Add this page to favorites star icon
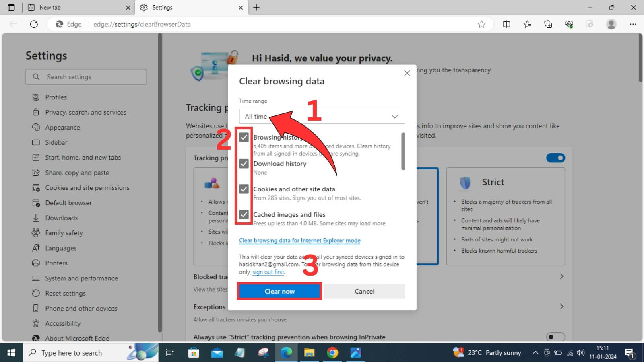Screen dimensions: 644x362 point(481,24)
